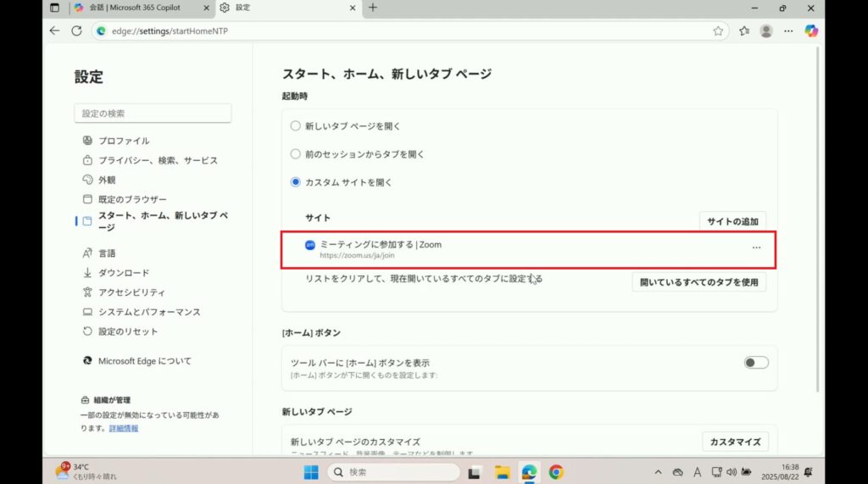
Task: Open プライバシー、検索、サービス settings section
Action: coord(158,160)
